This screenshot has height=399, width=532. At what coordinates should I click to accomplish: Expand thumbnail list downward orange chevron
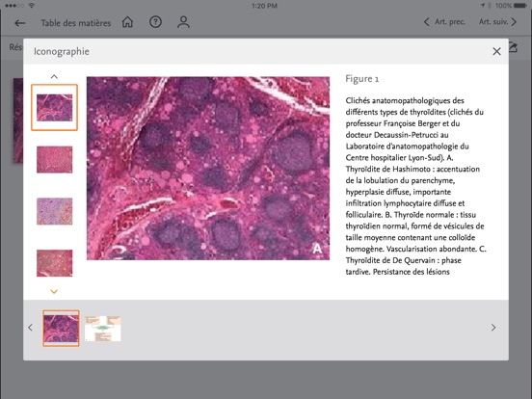[x=54, y=291]
